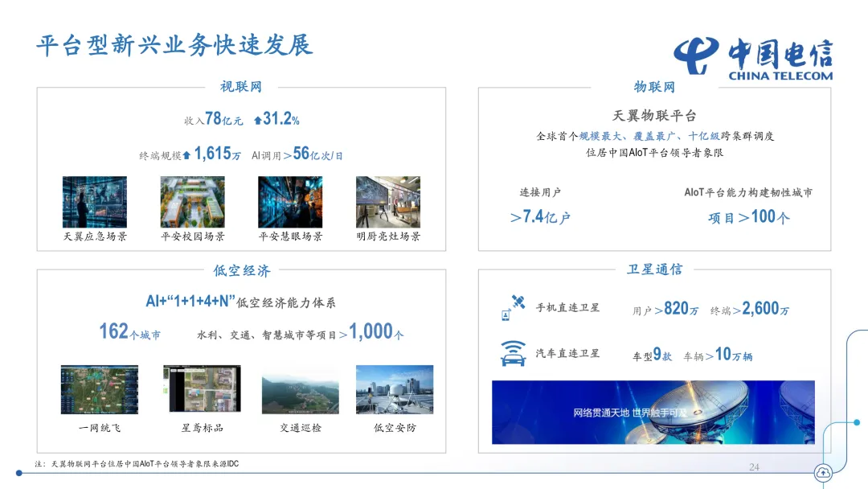Click the phone-to-satellite icon
The width and height of the screenshot is (868, 489).
tap(513, 307)
